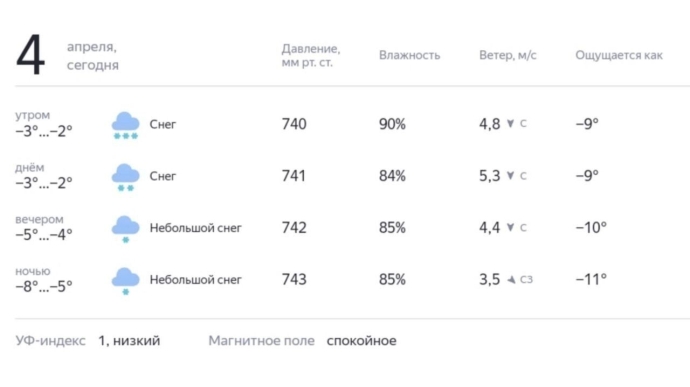Viewport: 690px width, 387px height.
Task: Select the 'Влажность' column header
Action: click(x=409, y=55)
